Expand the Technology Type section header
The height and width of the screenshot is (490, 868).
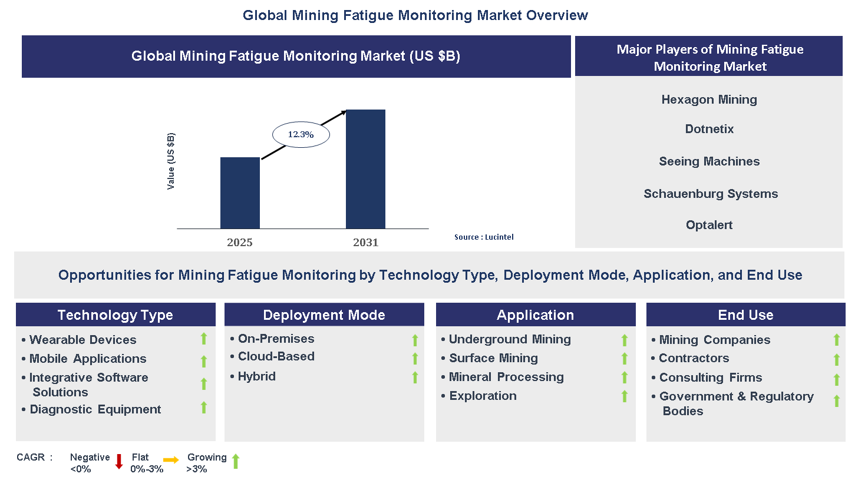click(115, 314)
